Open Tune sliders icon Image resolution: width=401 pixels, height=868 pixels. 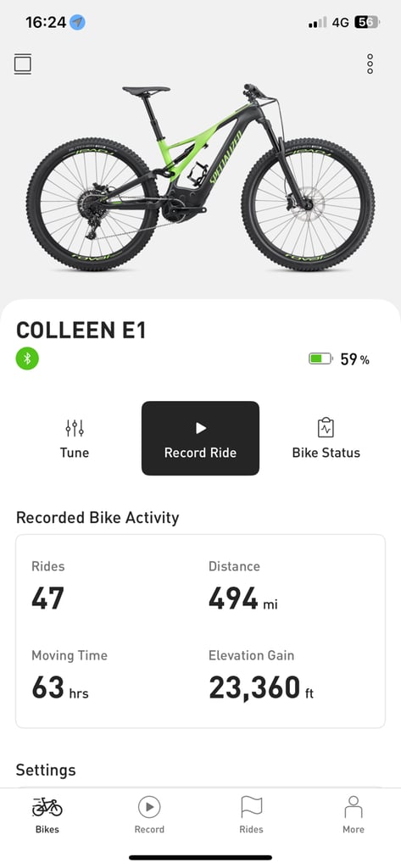(75, 428)
